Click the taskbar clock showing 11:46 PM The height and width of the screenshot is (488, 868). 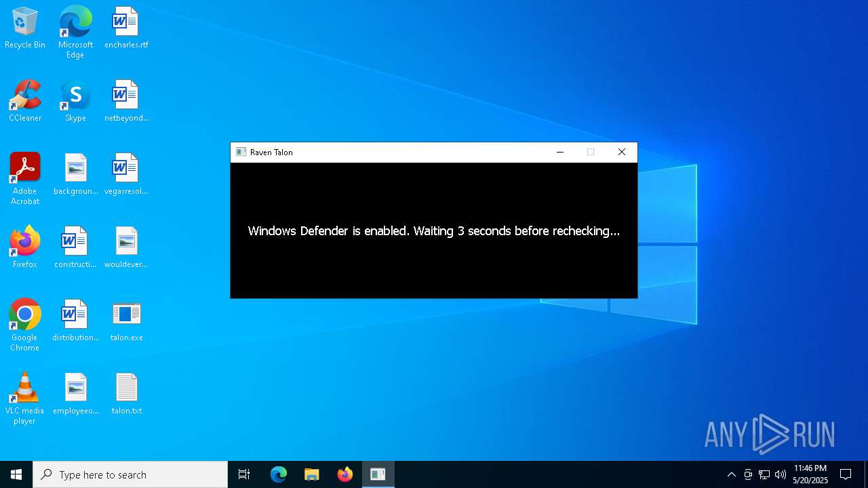(810, 474)
